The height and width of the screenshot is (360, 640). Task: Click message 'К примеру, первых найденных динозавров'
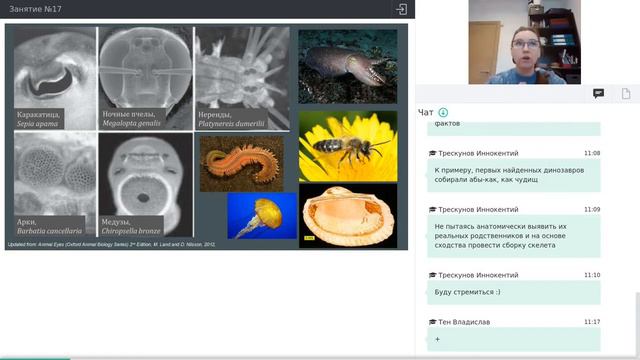513,175
